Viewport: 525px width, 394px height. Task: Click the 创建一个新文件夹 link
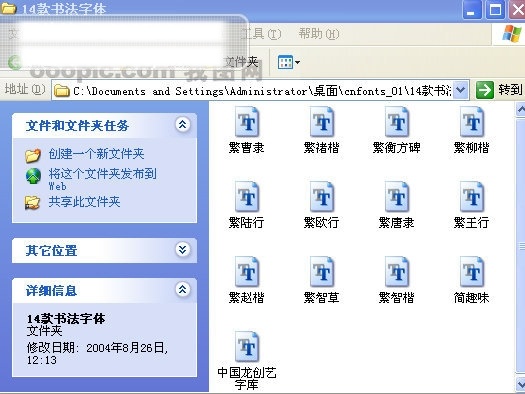[x=96, y=154]
